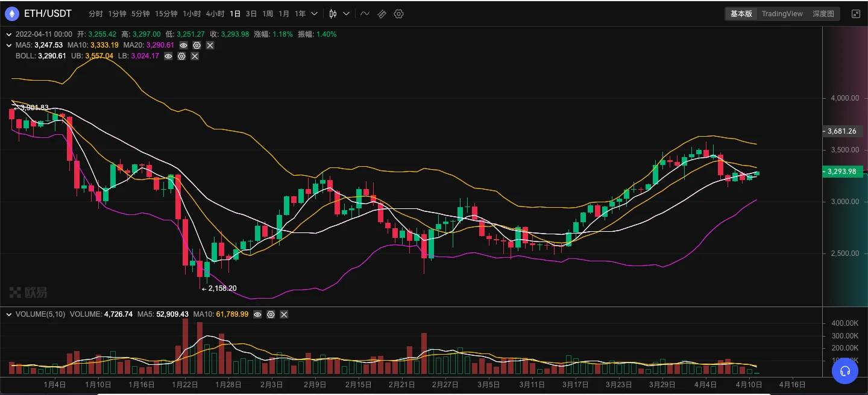The image size is (868, 395).
Task: Open chart settings gear in toolbar
Action: 398,14
